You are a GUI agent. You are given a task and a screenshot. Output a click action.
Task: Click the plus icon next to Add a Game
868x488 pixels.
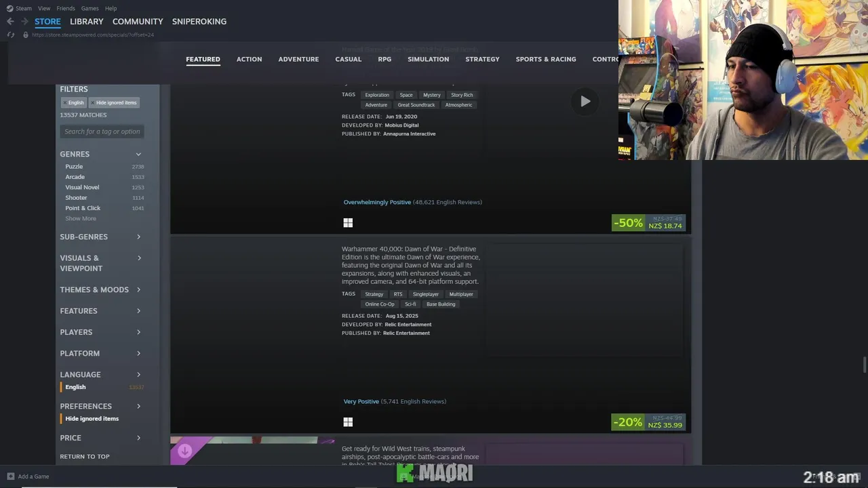(10, 476)
